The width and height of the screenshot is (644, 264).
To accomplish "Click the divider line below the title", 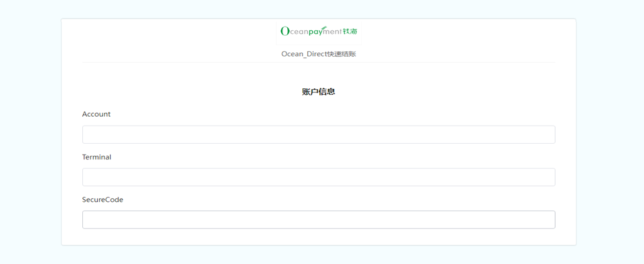I will pos(319,62).
